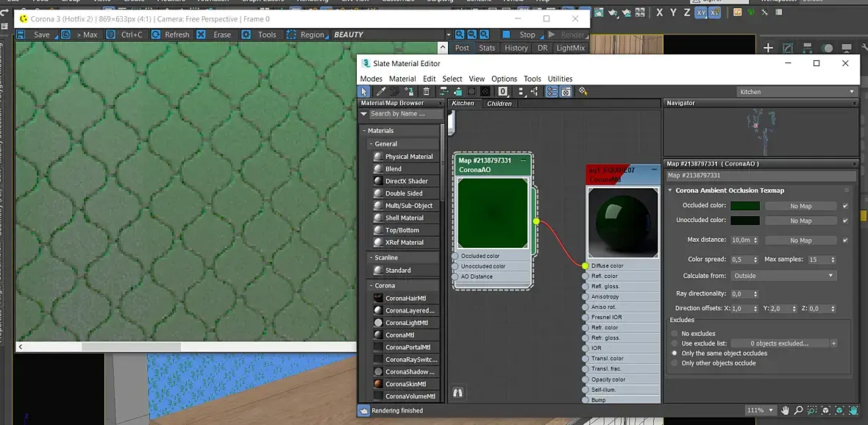
Task: Select Use exclude list radio option
Action: tap(675, 343)
